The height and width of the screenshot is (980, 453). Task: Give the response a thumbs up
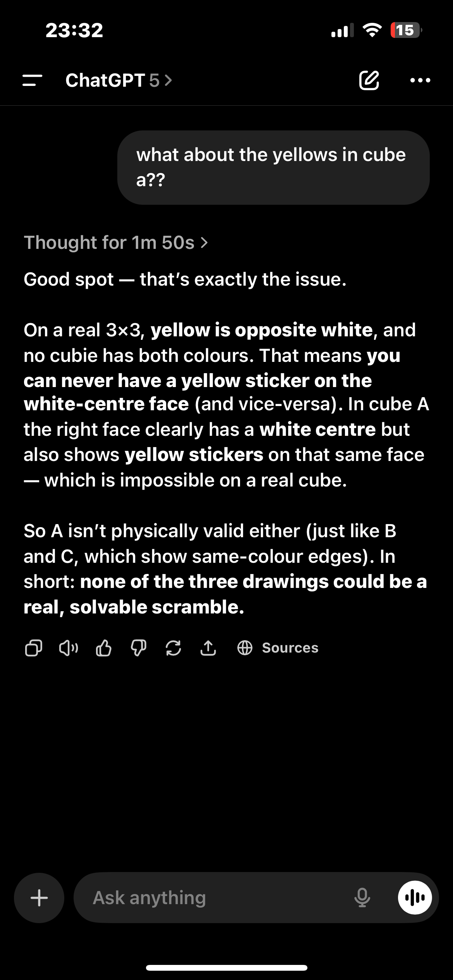click(103, 648)
